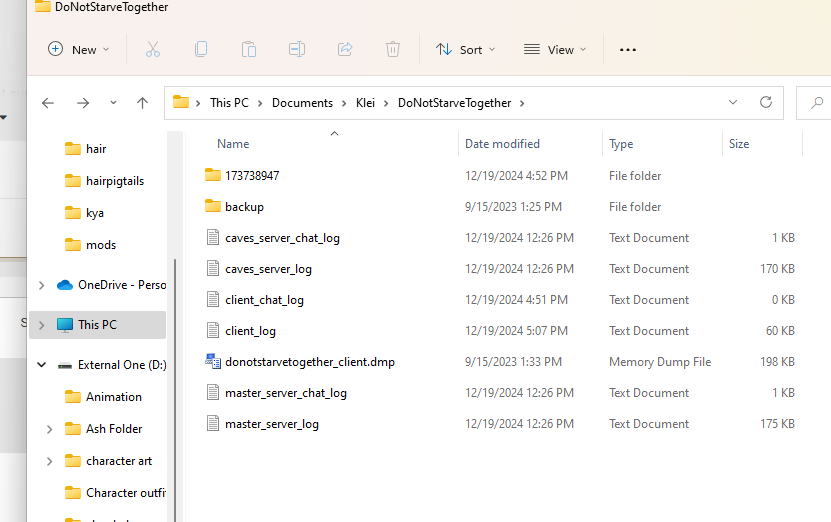Click the folder icon in address bar
The height and width of the screenshot is (522, 831).
pyautogui.click(x=181, y=102)
